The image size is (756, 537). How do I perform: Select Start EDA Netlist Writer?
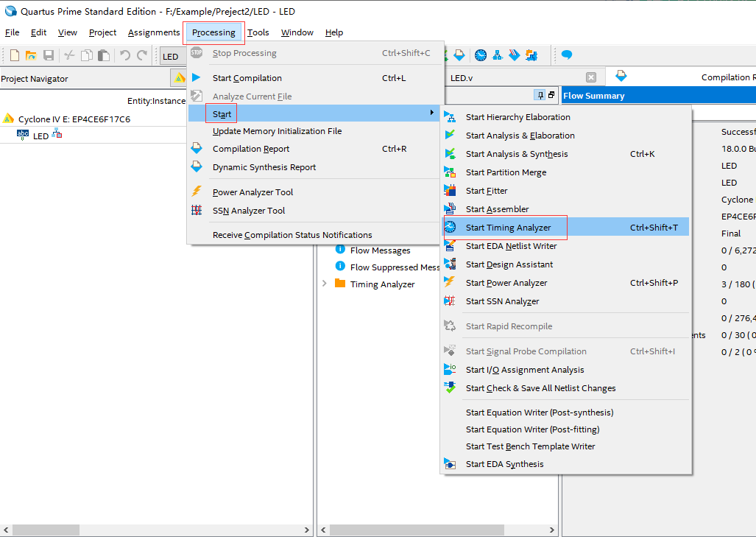click(x=566, y=245)
